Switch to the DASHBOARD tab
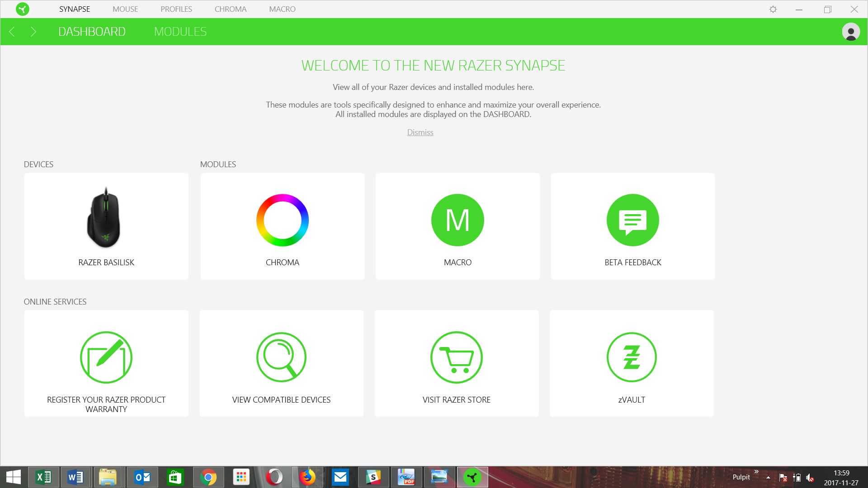This screenshot has height=488, width=868. pos(92,32)
